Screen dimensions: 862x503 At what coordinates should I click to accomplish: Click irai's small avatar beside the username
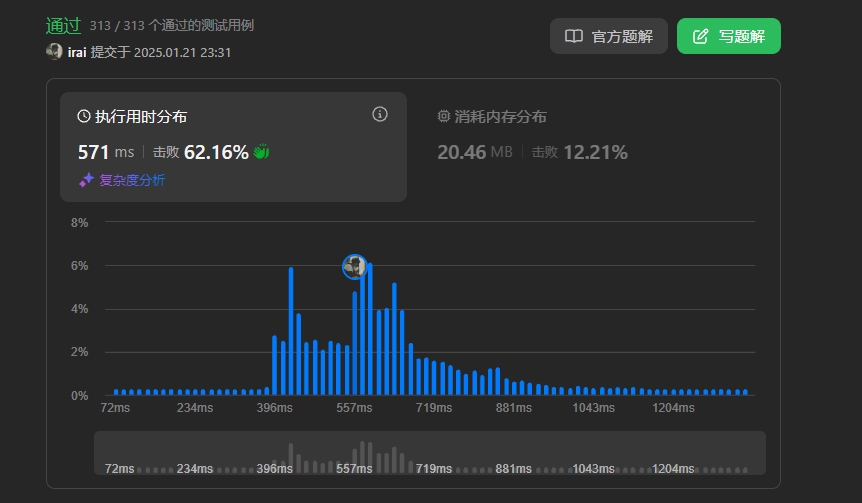click(54, 52)
